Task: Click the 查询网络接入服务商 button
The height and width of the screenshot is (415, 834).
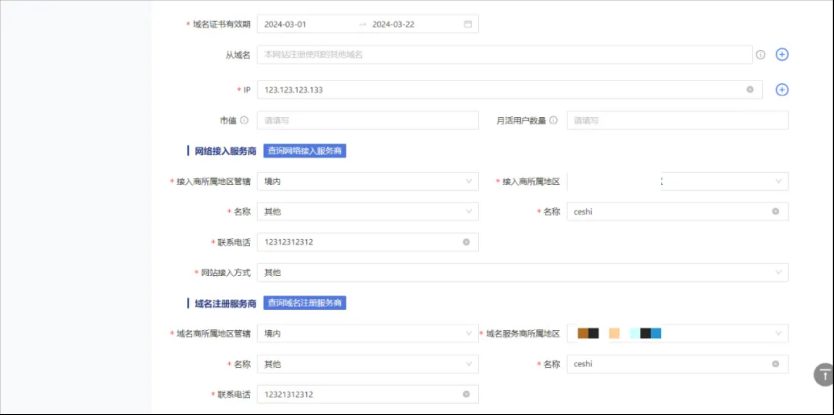Action: point(305,151)
